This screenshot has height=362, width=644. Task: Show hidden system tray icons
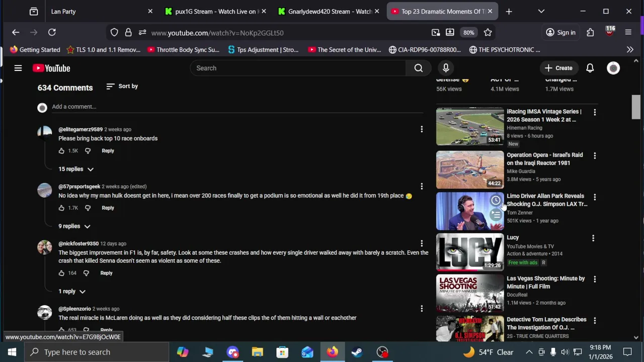529,352
